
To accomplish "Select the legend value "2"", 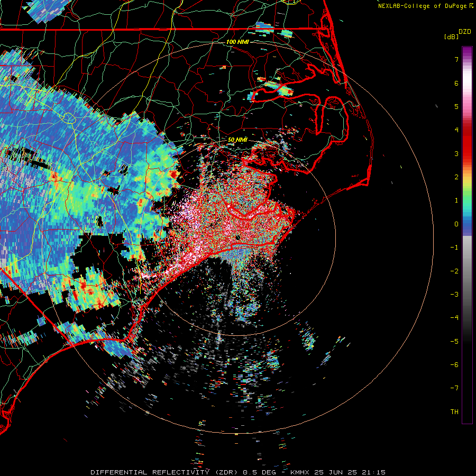I will 456,177.
